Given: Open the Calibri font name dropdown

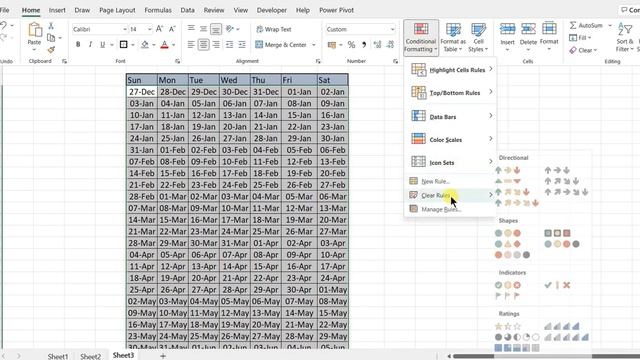Looking at the screenshot, I should pos(124,29).
